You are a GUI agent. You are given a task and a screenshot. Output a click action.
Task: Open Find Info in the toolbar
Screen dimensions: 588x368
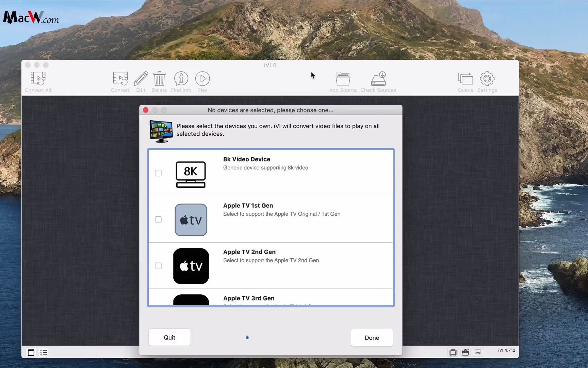(181, 79)
